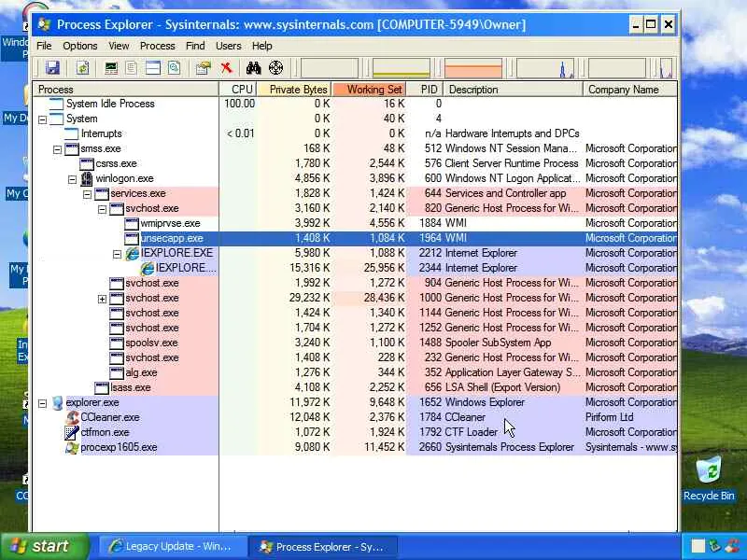Viewport: 747px width, 560px height.
Task: Select the lsass.exe process
Action: [355, 387]
